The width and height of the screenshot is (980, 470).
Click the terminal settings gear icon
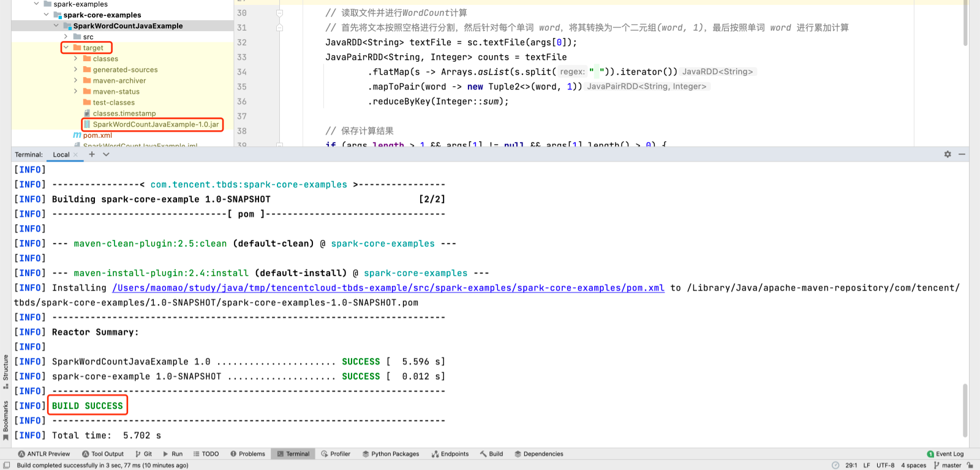(x=948, y=154)
